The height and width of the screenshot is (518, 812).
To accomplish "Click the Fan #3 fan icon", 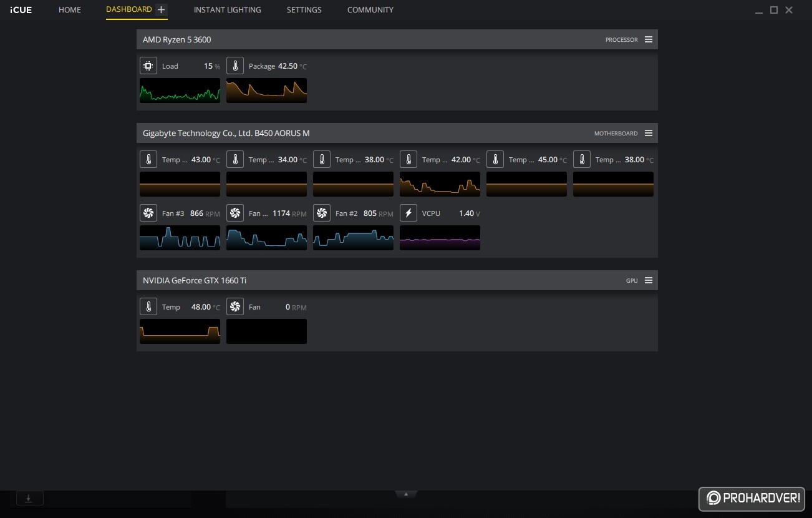I will (148, 213).
